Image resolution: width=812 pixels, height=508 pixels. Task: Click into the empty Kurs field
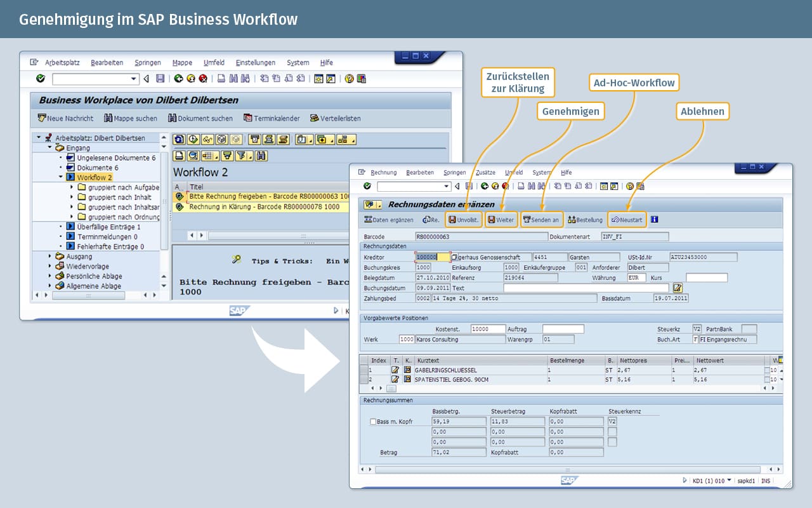[707, 278]
